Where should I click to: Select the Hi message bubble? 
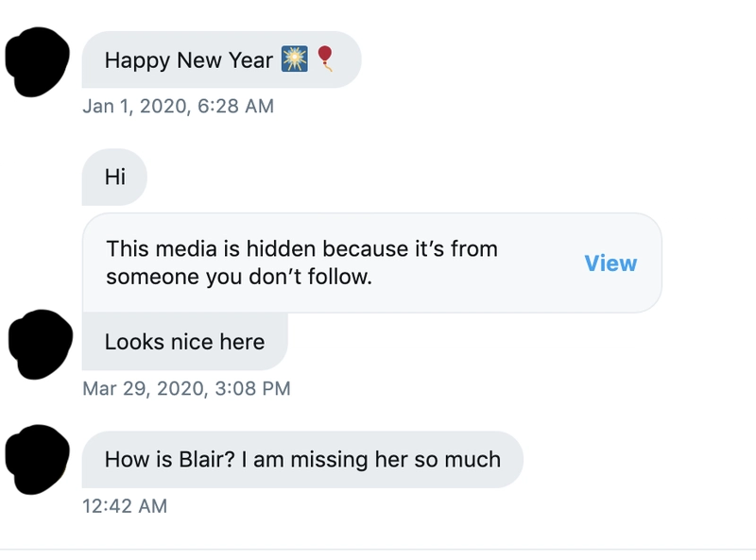pos(114,177)
